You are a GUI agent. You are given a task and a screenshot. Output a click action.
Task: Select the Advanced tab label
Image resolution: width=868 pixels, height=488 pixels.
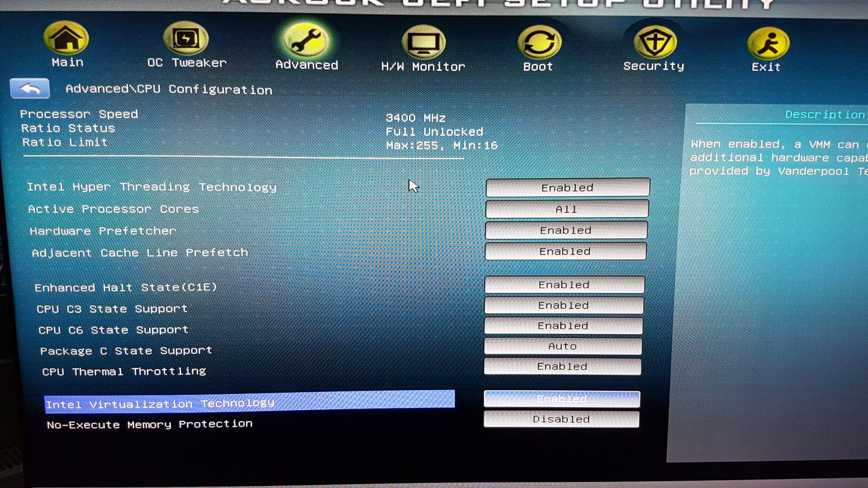click(307, 65)
